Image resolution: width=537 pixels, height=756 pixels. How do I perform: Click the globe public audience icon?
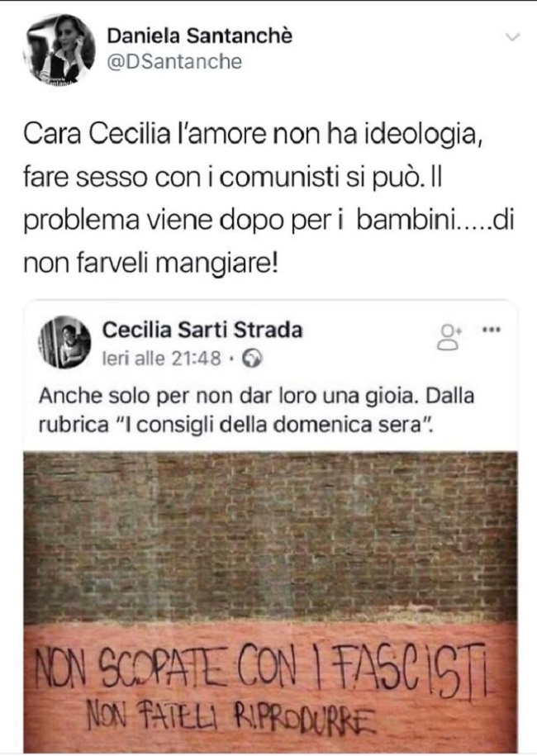(x=252, y=359)
